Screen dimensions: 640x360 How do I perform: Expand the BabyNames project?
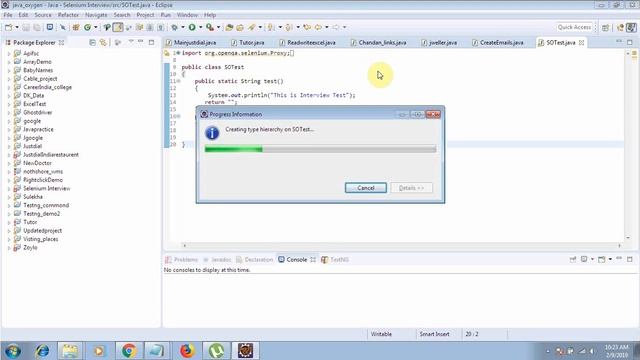click(x=9, y=70)
